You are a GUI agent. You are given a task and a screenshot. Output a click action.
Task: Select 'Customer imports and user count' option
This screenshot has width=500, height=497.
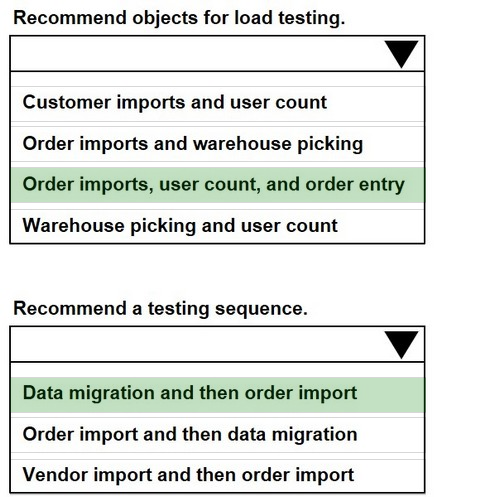[x=217, y=102]
